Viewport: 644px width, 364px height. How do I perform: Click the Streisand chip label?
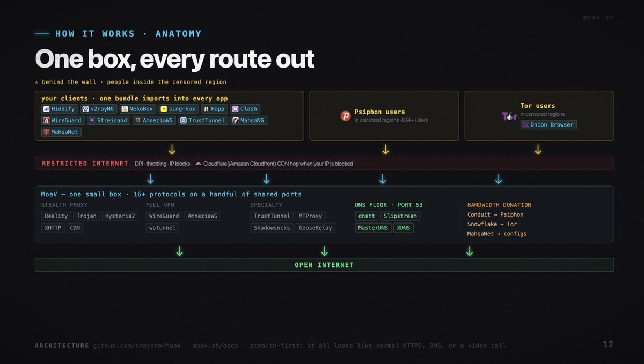(112, 121)
